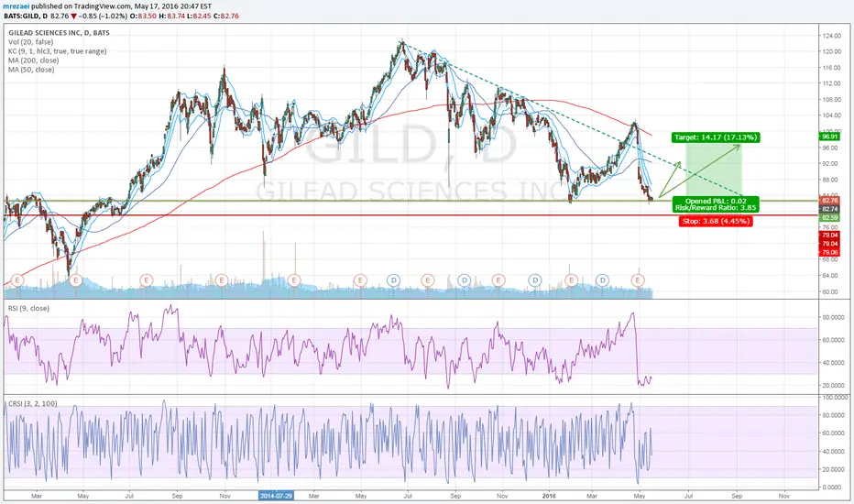Click the MA (200, close) indicator label
This screenshot has width=854, height=504.
click(33, 60)
